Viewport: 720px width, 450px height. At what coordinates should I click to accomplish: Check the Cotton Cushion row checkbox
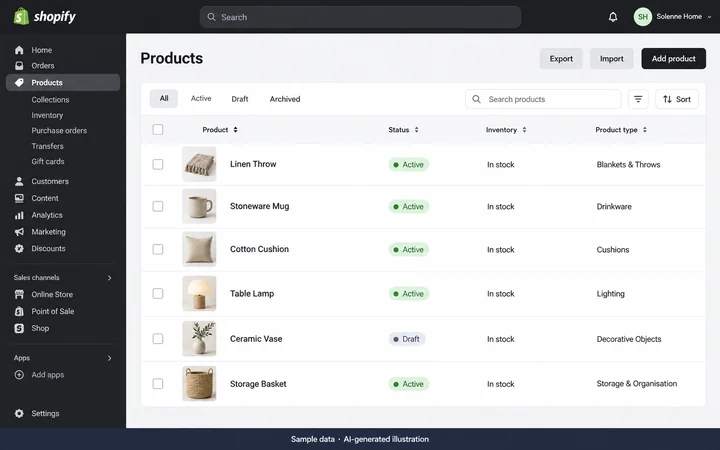pos(158,249)
